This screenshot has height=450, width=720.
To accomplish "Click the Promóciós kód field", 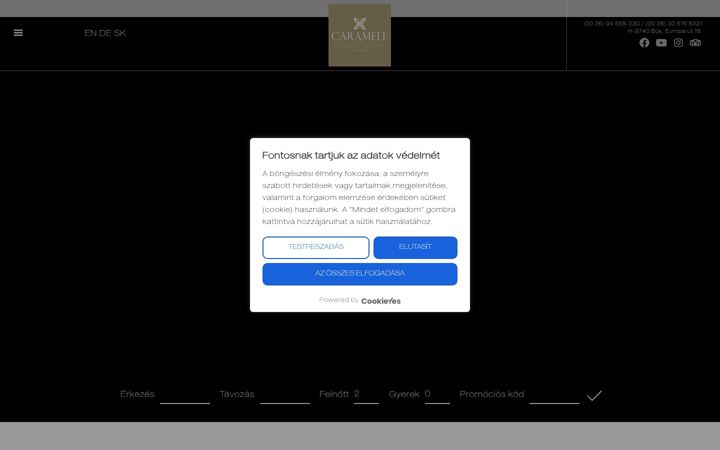I will click(x=554, y=395).
